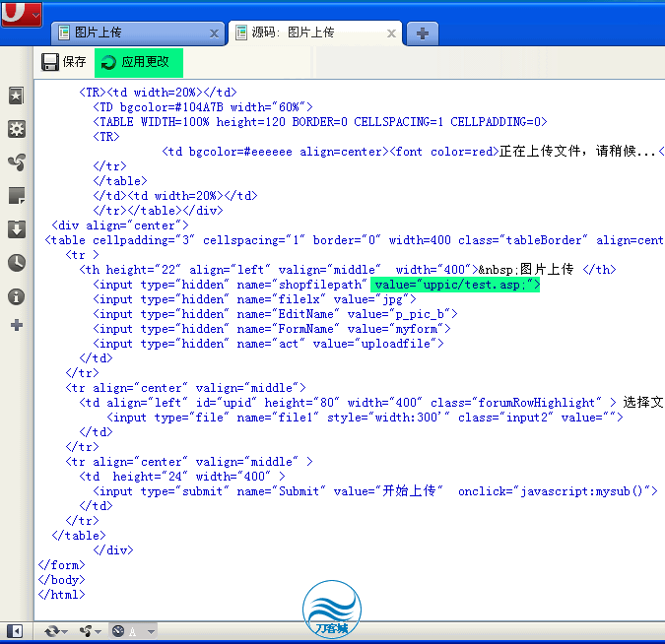Click the closing </html> tag
Screen dimensions: 665x644
point(61,595)
